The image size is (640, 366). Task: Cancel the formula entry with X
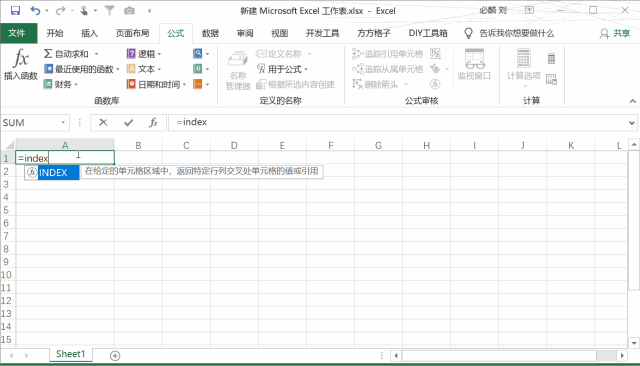[x=103, y=122]
